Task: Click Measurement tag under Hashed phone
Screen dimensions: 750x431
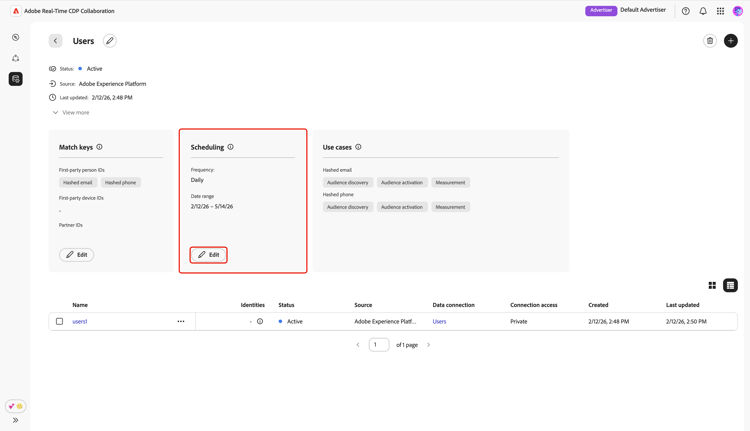Action: click(450, 207)
